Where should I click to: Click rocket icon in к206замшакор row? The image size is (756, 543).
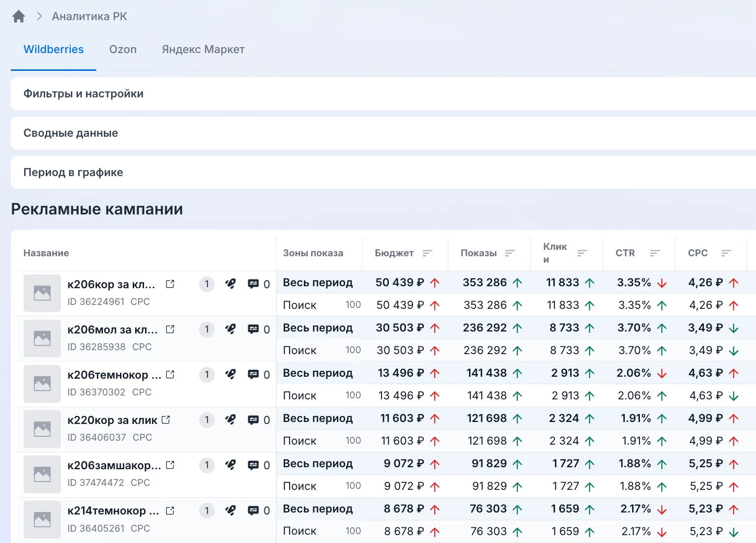230,464
